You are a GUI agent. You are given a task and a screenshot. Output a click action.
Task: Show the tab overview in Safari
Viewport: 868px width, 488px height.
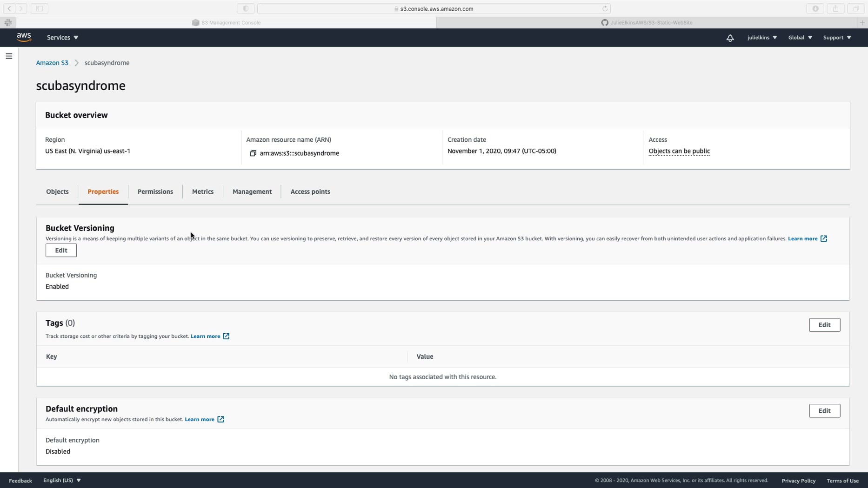856,8
